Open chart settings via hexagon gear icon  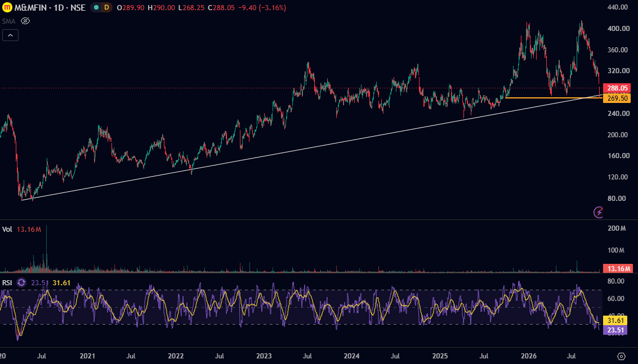(x=621, y=356)
